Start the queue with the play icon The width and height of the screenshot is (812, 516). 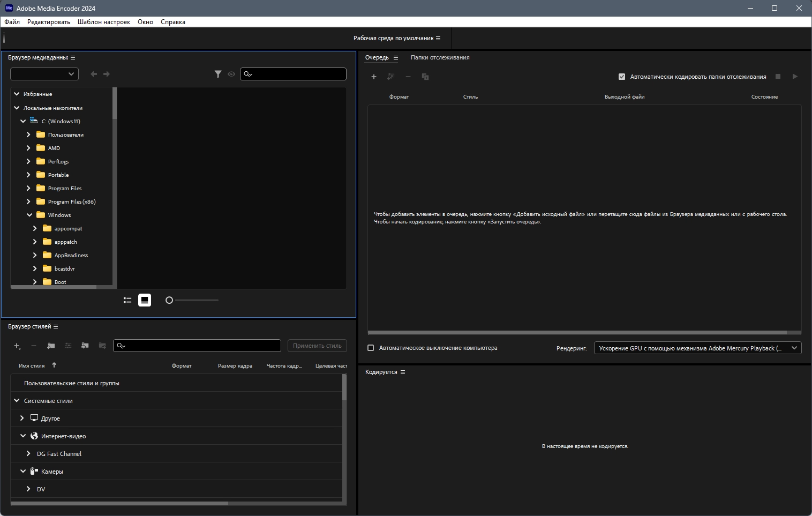[795, 77]
